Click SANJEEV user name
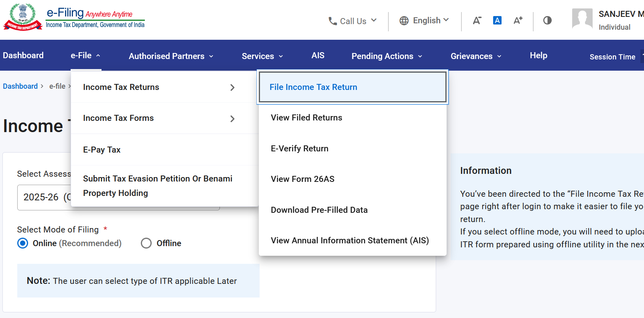Image resolution: width=644 pixels, height=318 pixels. tap(621, 14)
